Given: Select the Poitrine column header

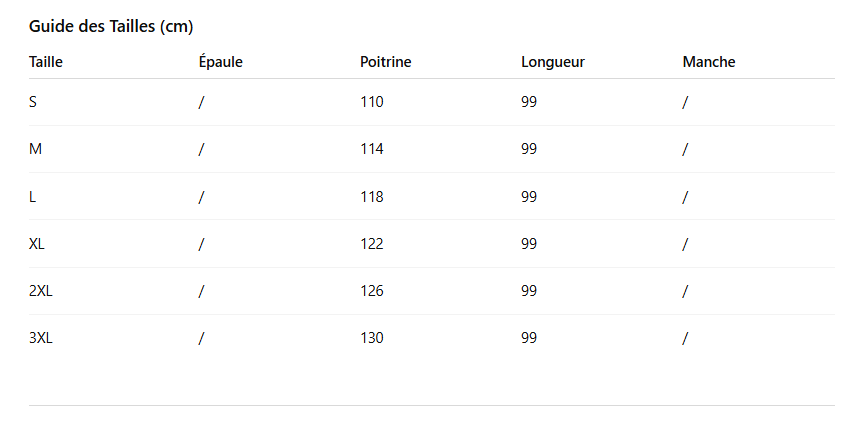Looking at the screenshot, I should click(x=385, y=62).
